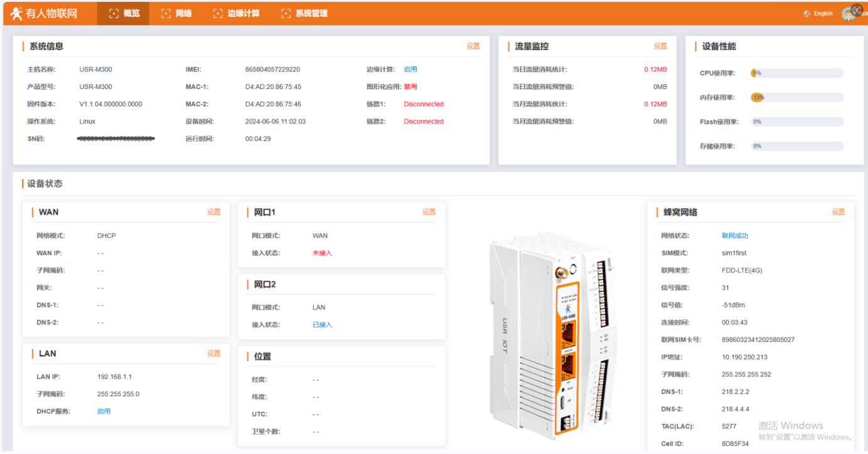Image resolution: width=868 pixels, height=454 pixels.
Task: Click the MAC-2 address D4:AD:20:86:75:46
Action: pyautogui.click(x=273, y=104)
